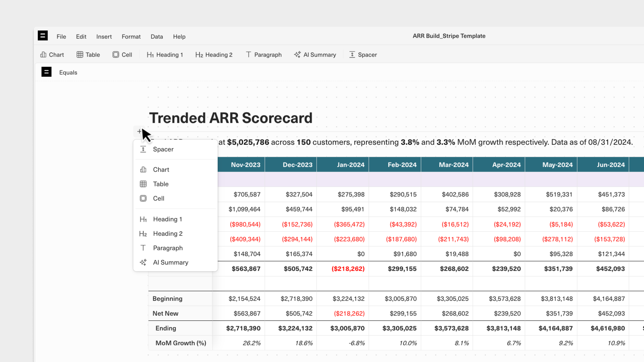Add Heading 1 from the toolbar
Screen dimensions: 644x362
[x=165, y=55]
